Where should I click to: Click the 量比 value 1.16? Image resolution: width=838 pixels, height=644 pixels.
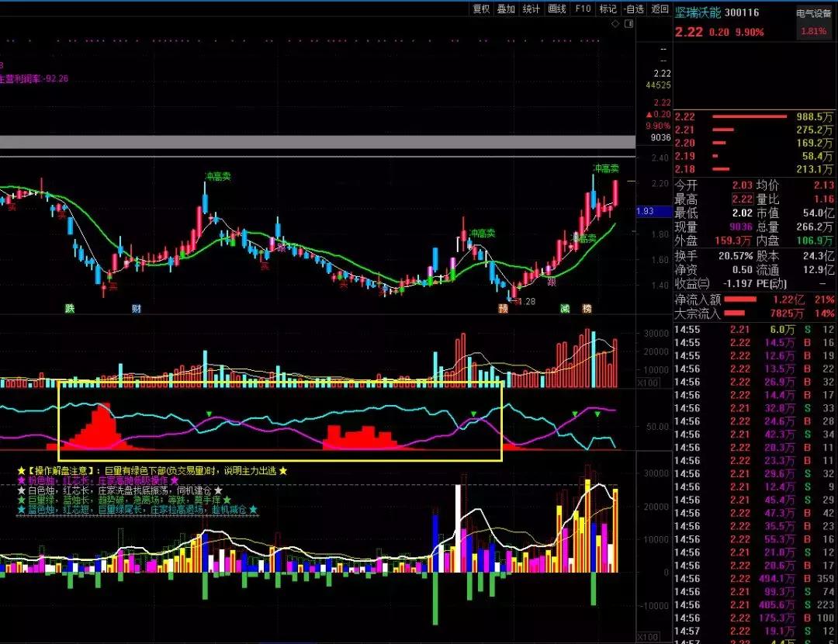(x=823, y=199)
